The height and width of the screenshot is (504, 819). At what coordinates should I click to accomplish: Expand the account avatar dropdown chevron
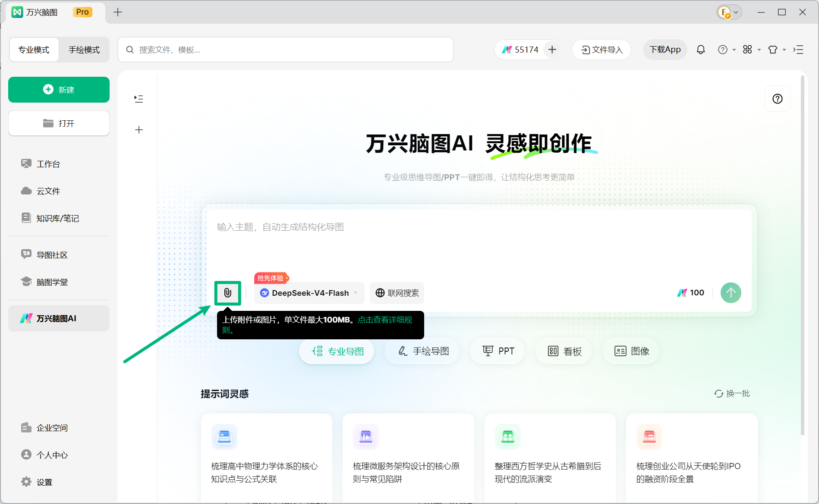pyautogui.click(x=736, y=13)
